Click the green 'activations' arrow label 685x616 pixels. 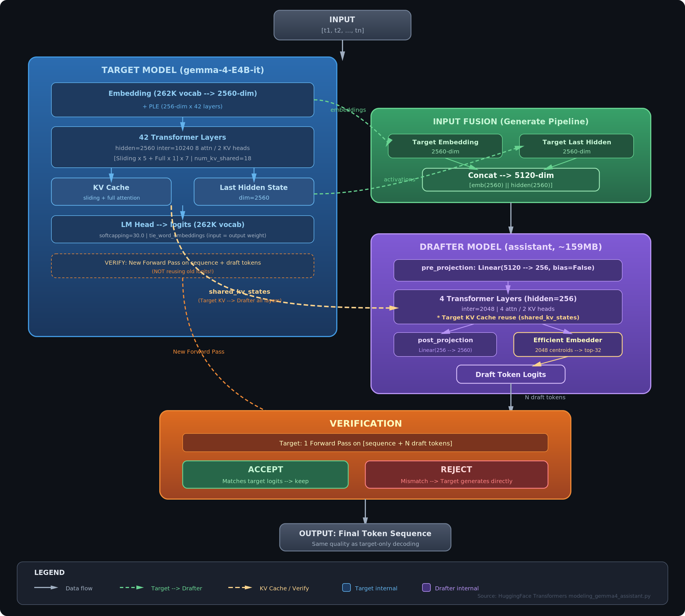[399, 179]
